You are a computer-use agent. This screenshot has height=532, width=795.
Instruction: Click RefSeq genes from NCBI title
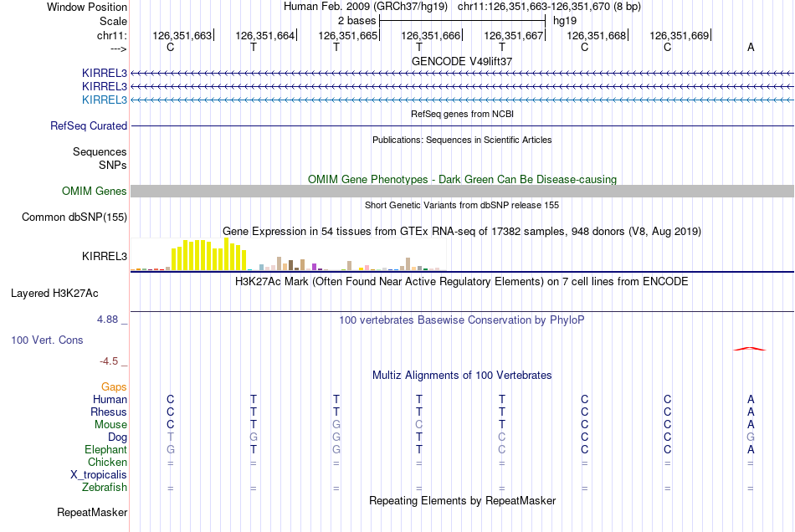click(462, 114)
